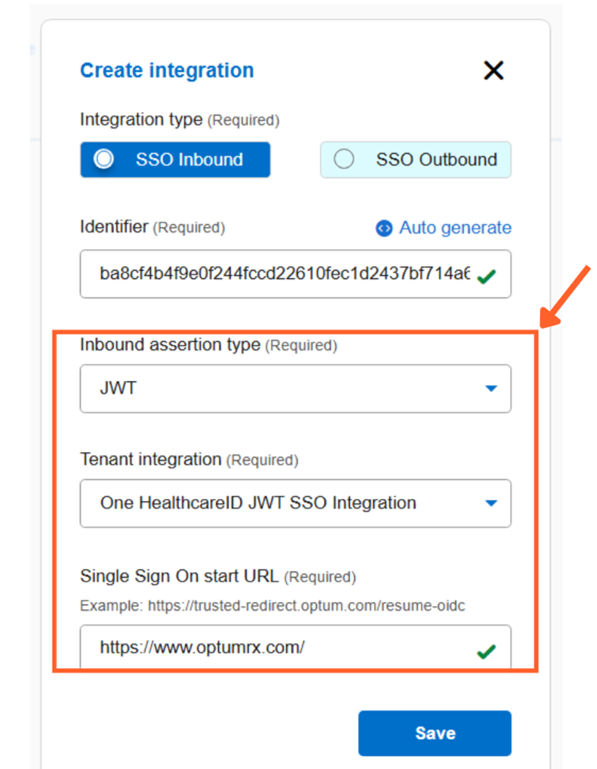Select the SSO Outbound radio button
597x769 pixels.
(x=344, y=159)
